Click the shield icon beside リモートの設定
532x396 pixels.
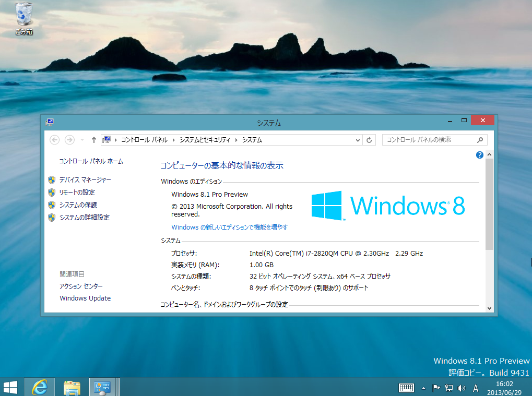[x=52, y=193]
